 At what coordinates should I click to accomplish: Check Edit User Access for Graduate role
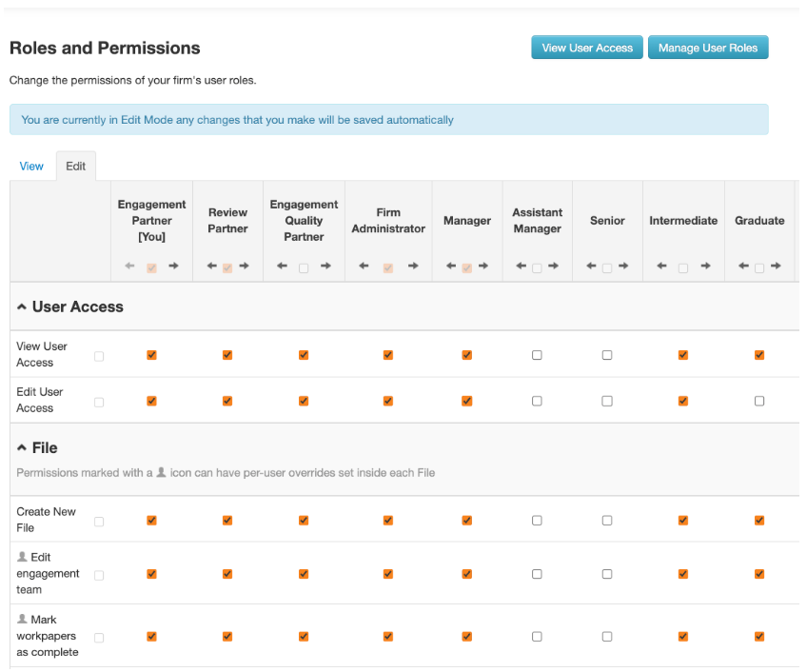[x=759, y=401]
